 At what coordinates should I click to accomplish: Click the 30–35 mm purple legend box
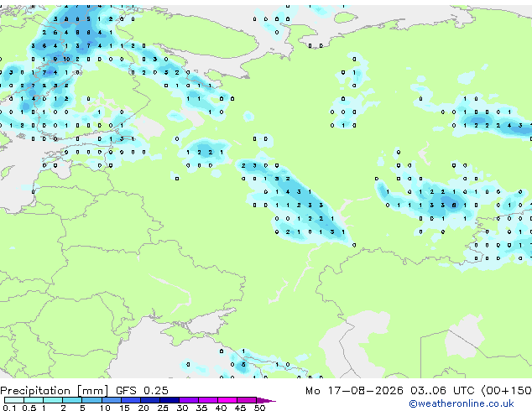(189, 400)
